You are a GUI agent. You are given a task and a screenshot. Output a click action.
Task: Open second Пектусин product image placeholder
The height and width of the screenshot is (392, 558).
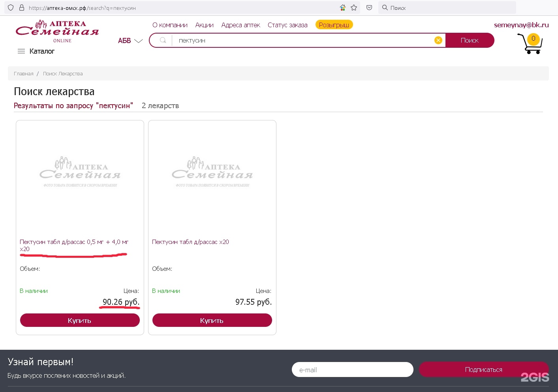click(x=212, y=172)
